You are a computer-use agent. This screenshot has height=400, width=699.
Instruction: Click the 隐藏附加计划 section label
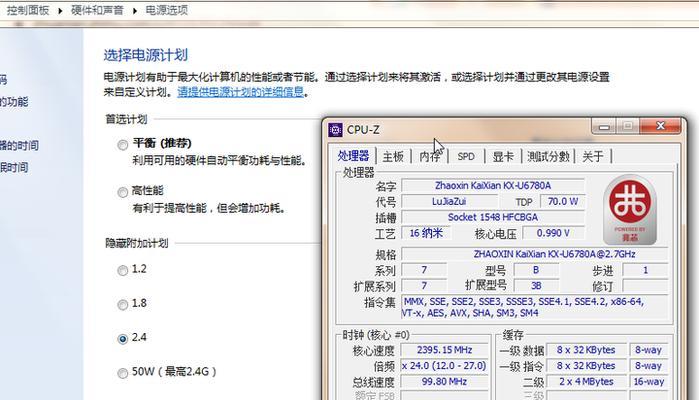click(136, 243)
